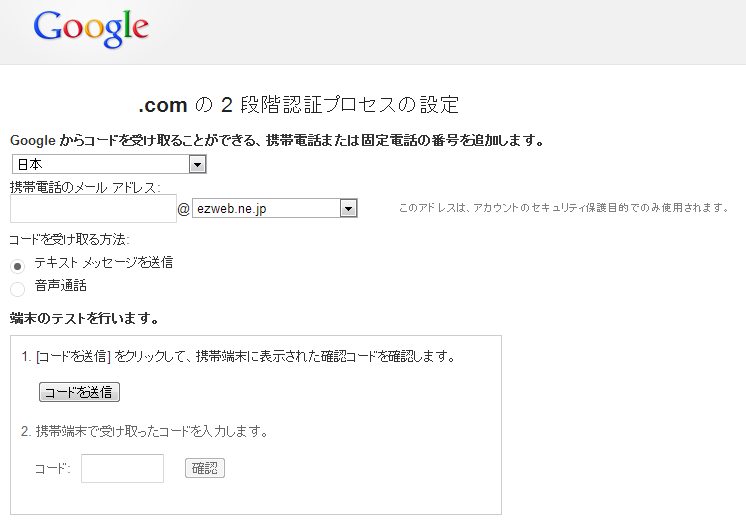
Task: Click the コード: label next to code field
Action: click(x=52, y=469)
